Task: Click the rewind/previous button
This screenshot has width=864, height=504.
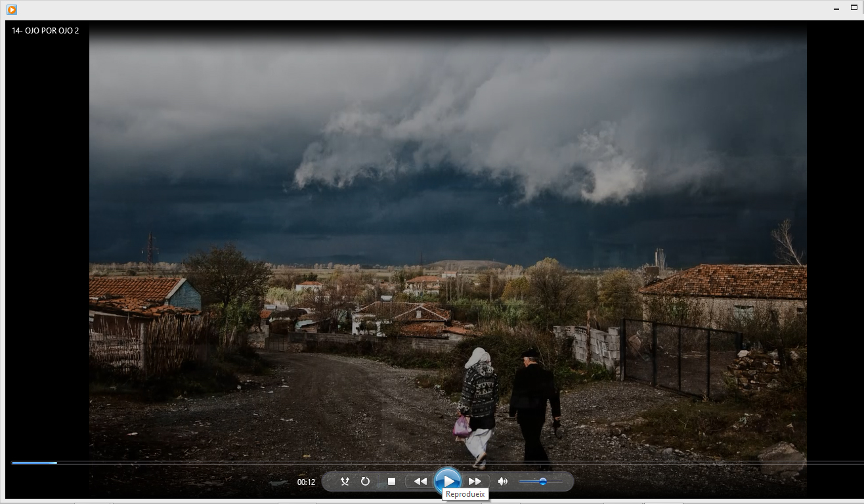Action: tap(420, 482)
